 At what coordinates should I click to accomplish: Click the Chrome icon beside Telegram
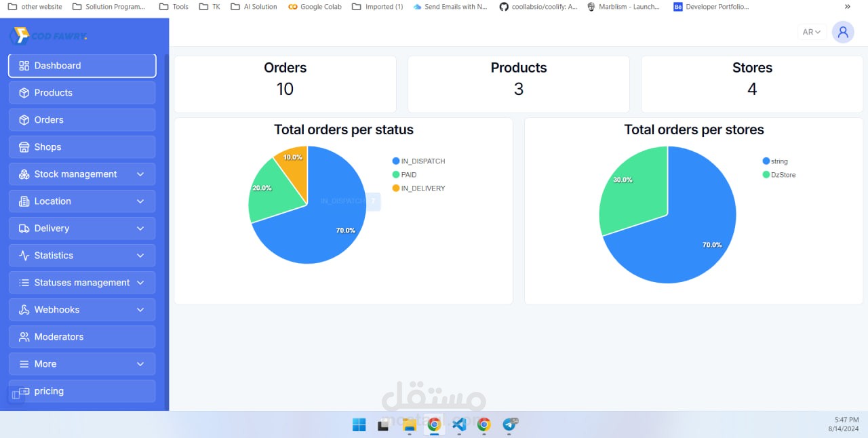(484, 425)
